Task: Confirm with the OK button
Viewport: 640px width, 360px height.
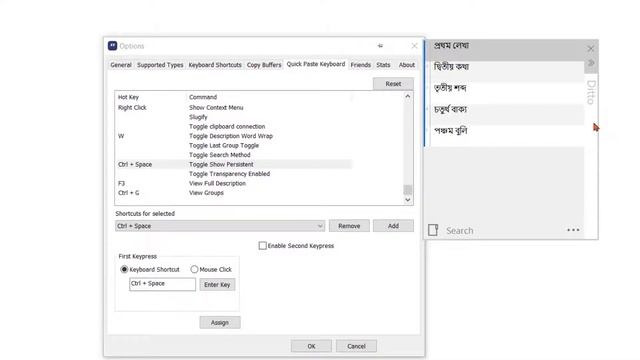Action: click(311, 346)
